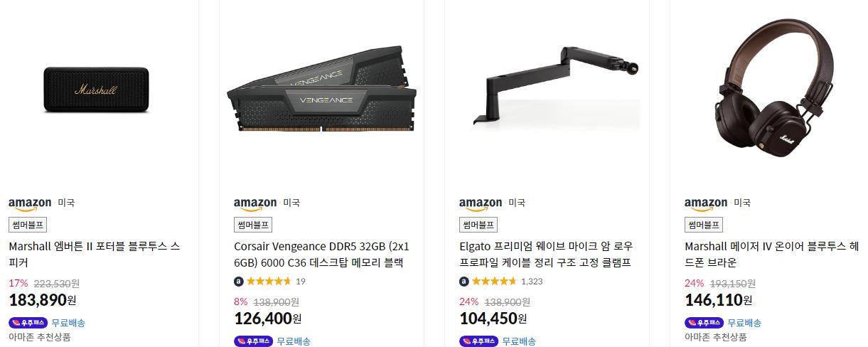Click the Amazon logo above the Marshall headphones
The height and width of the screenshot is (347, 868).
click(705, 203)
